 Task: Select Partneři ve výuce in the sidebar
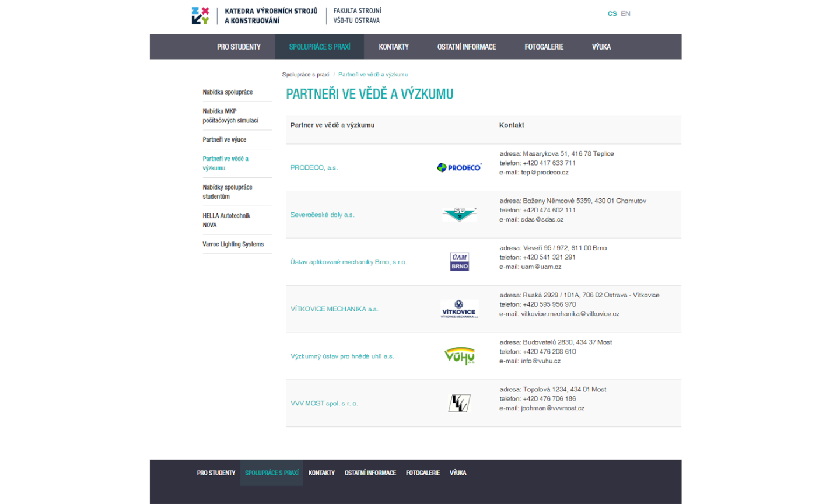225,140
